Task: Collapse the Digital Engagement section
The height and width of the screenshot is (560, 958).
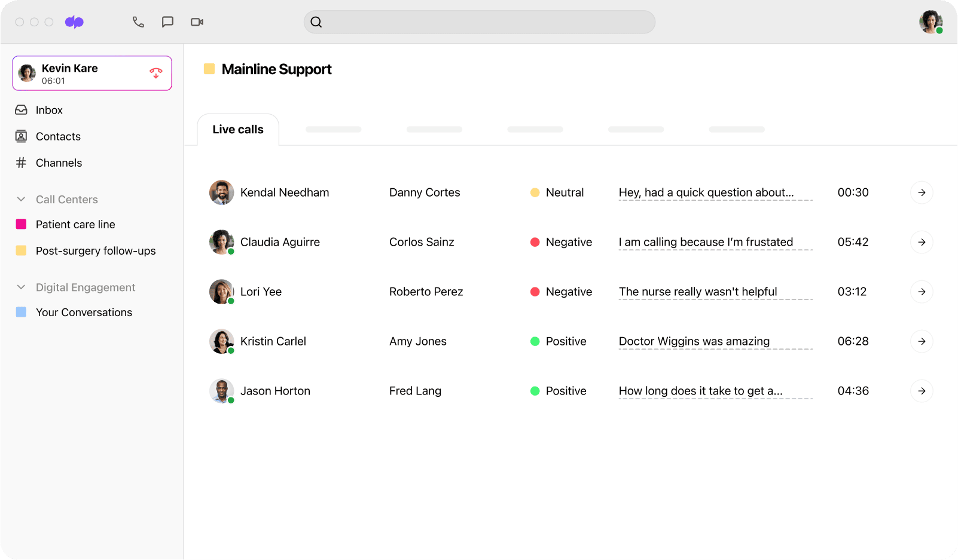Action: pyautogui.click(x=22, y=287)
